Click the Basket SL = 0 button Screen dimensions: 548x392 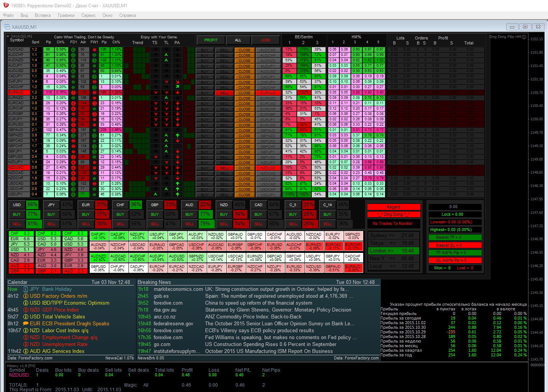(454, 245)
